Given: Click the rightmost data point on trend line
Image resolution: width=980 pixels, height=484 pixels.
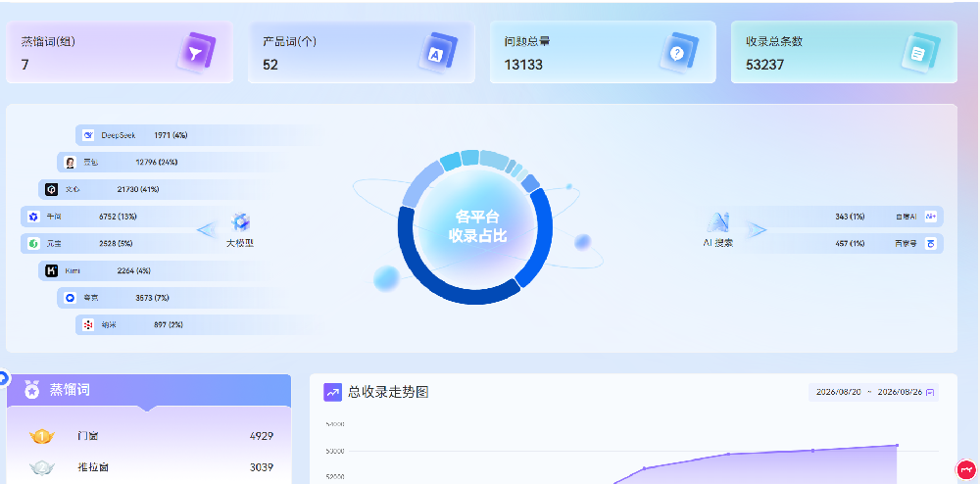Looking at the screenshot, I should (897, 445).
